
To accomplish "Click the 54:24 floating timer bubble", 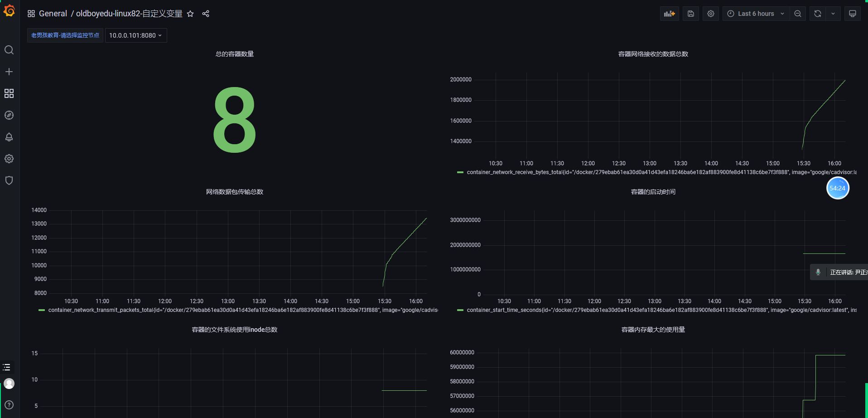I will pos(838,188).
